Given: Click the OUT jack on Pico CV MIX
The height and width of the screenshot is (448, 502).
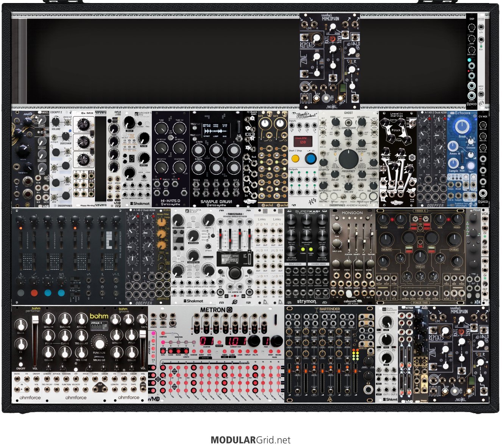Looking at the screenshot, I should click(483, 193).
